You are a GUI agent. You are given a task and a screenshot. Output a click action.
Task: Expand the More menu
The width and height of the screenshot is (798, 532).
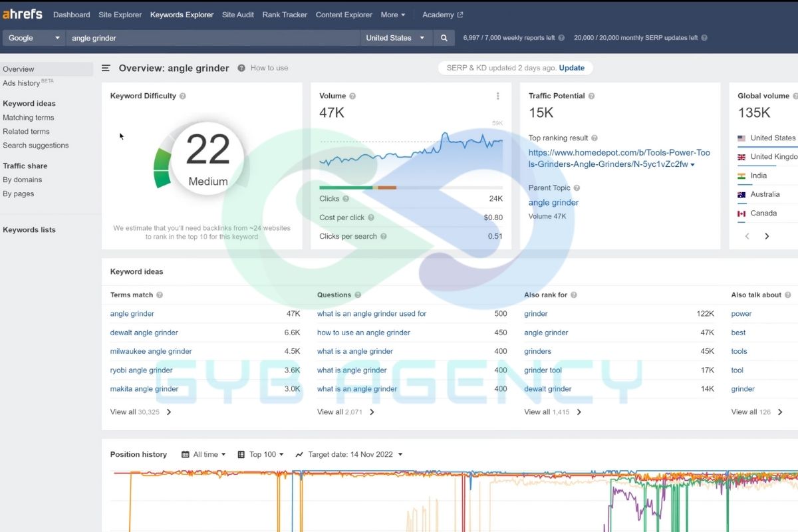point(393,15)
